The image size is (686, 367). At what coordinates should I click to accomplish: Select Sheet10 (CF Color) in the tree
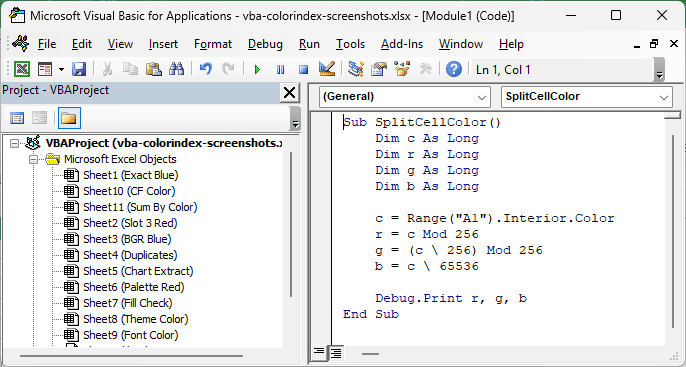[x=129, y=191]
